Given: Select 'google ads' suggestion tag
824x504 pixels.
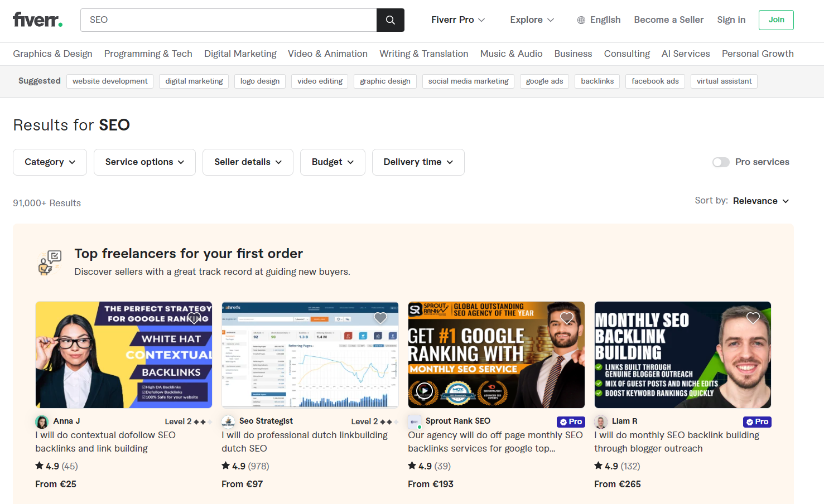Looking at the screenshot, I should point(544,81).
